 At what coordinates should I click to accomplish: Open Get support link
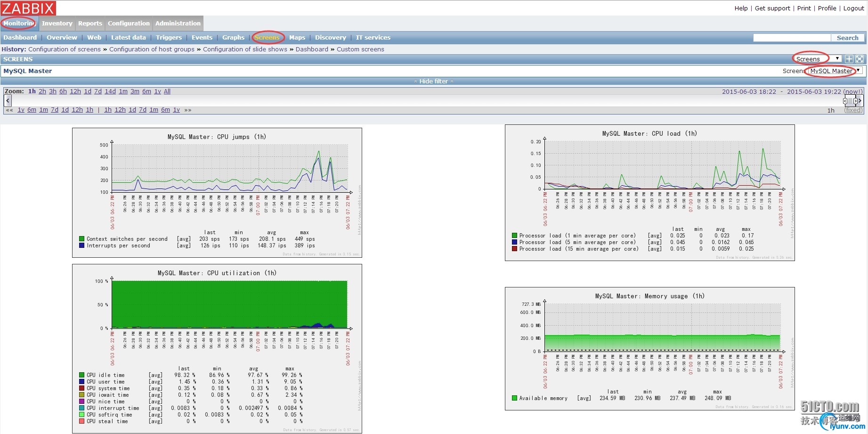(x=772, y=8)
